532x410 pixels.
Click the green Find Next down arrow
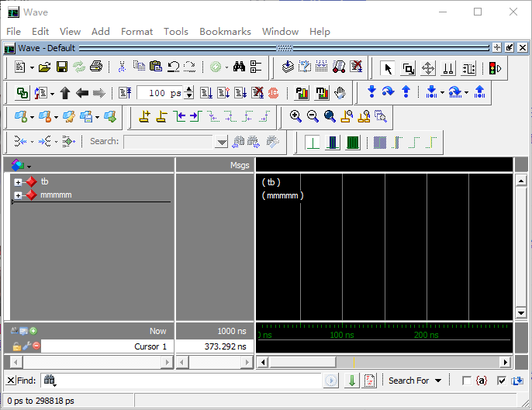[351, 381]
